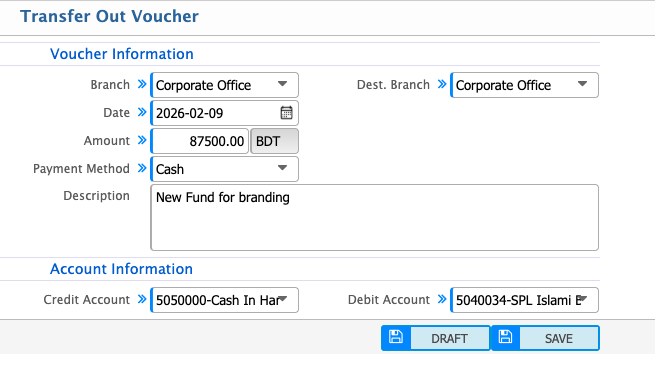Click the SAVE button label
The image size is (655, 365).
pos(559,338)
